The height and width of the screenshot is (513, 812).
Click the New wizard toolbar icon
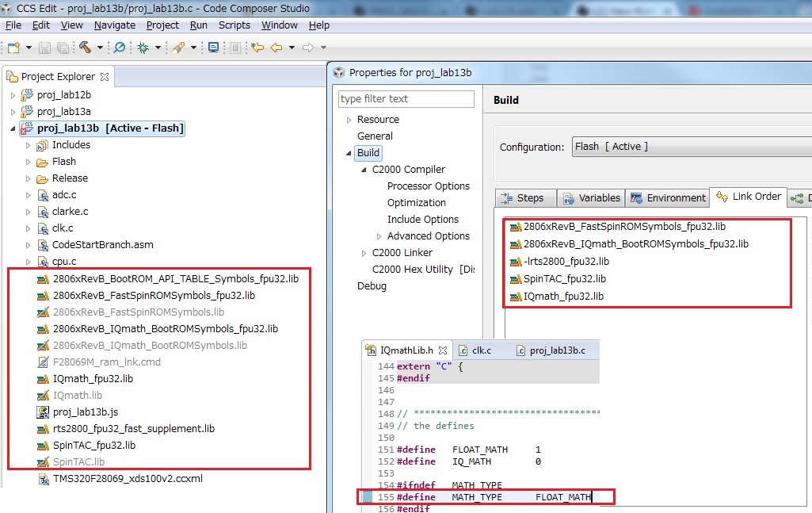coord(14,48)
